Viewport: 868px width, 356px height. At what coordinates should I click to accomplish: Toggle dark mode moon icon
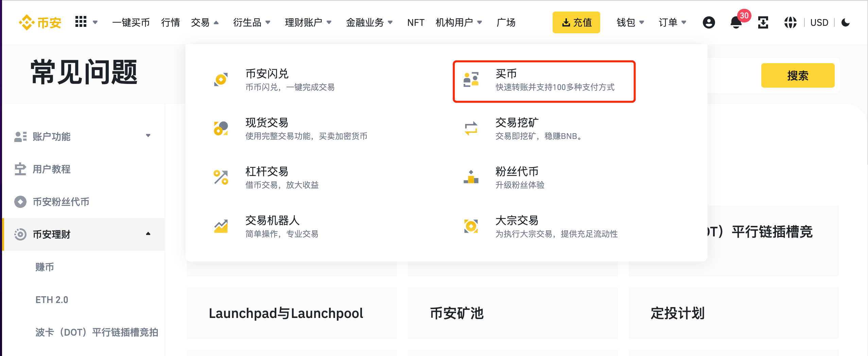846,22
